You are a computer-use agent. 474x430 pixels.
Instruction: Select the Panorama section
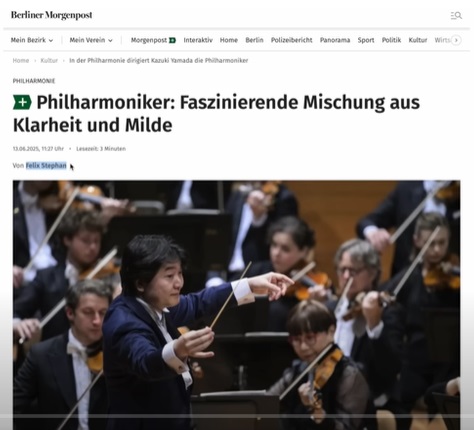(x=335, y=40)
